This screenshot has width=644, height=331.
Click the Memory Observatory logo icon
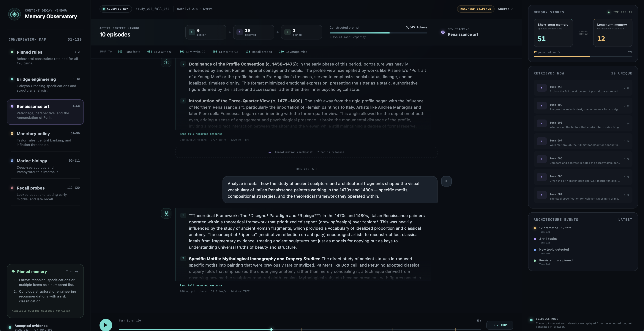pos(15,14)
